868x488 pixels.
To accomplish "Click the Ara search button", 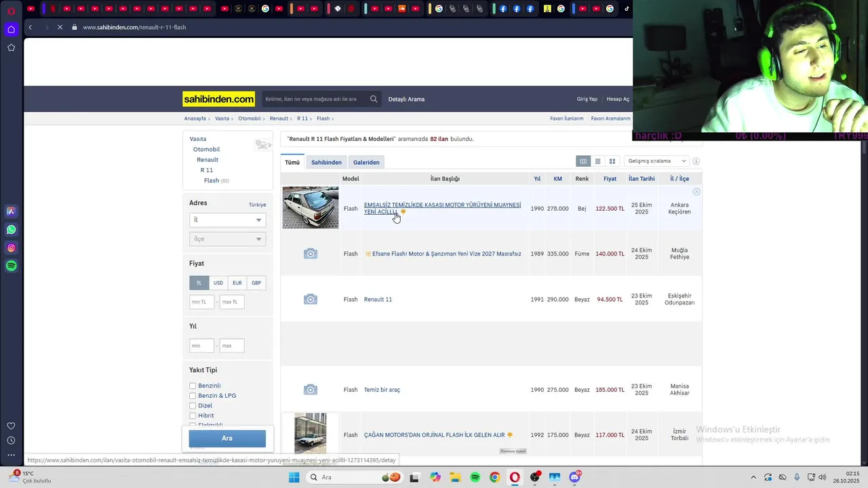I will pyautogui.click(x=227, y=439).
